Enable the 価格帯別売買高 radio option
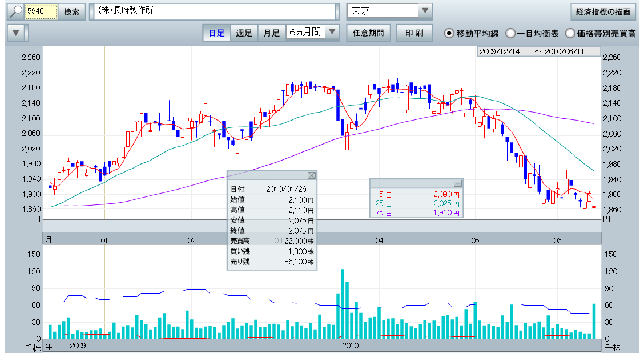Viewport: 644px width, 353px height. click(570, 33)
